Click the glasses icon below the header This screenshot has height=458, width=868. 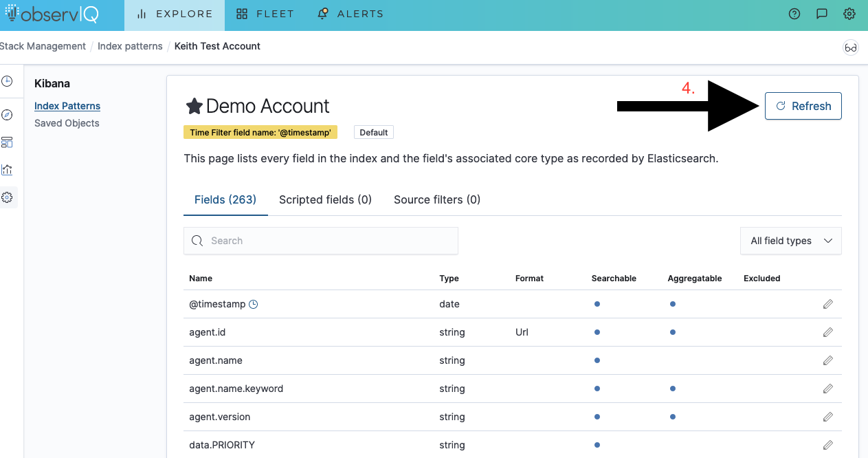(851, 47)
